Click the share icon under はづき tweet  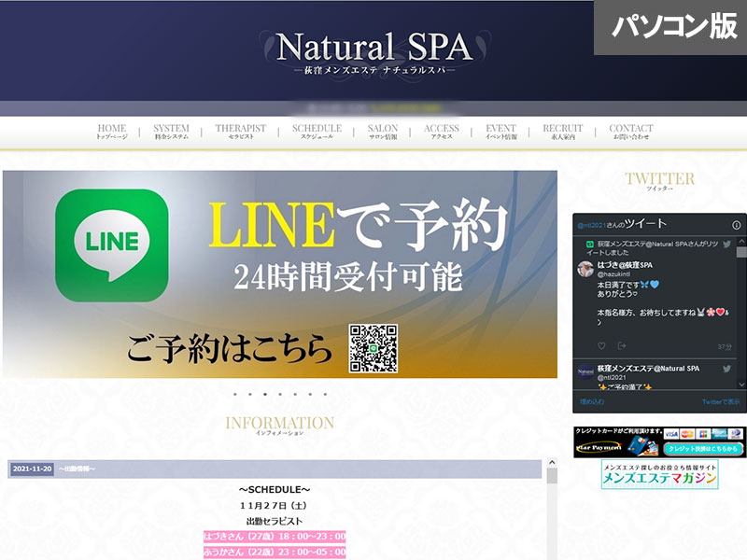coord(622,346)
